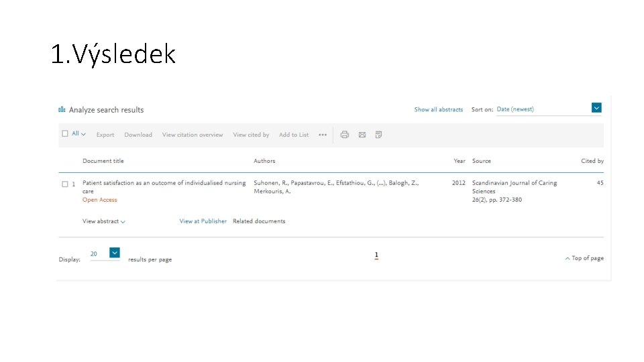Click the Top of page arrow

point(568,258)
